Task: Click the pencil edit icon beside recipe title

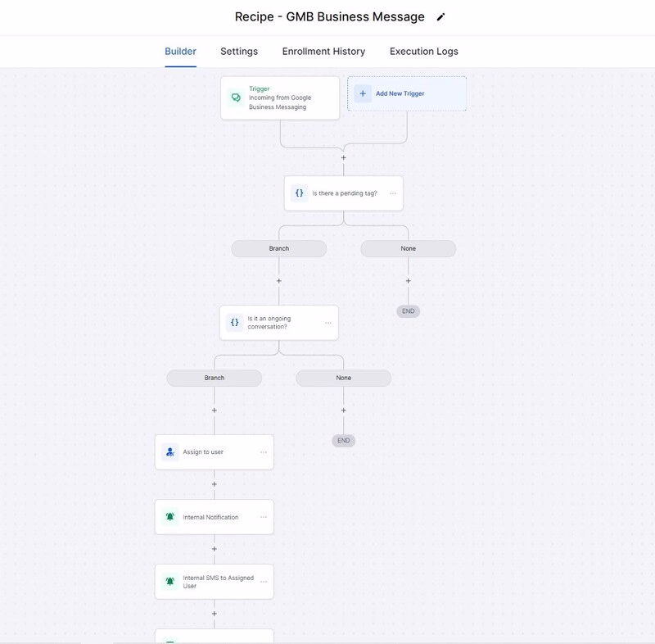Action: 440,17
